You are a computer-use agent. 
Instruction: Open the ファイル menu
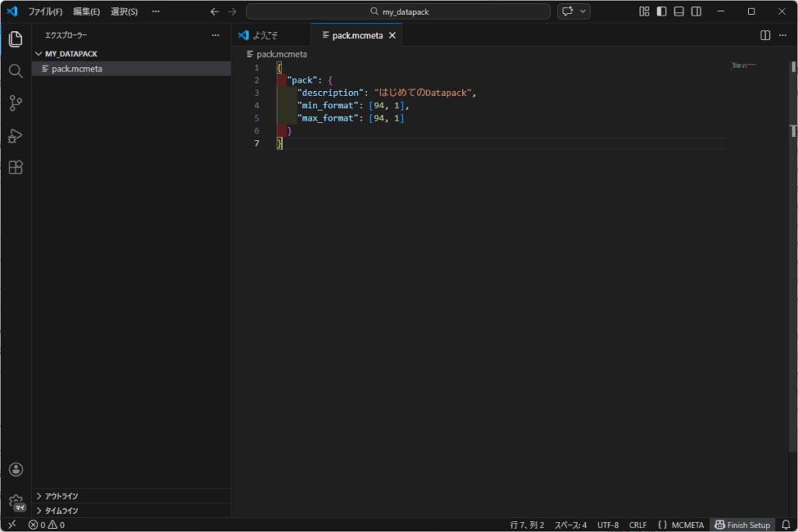(46, 11)
